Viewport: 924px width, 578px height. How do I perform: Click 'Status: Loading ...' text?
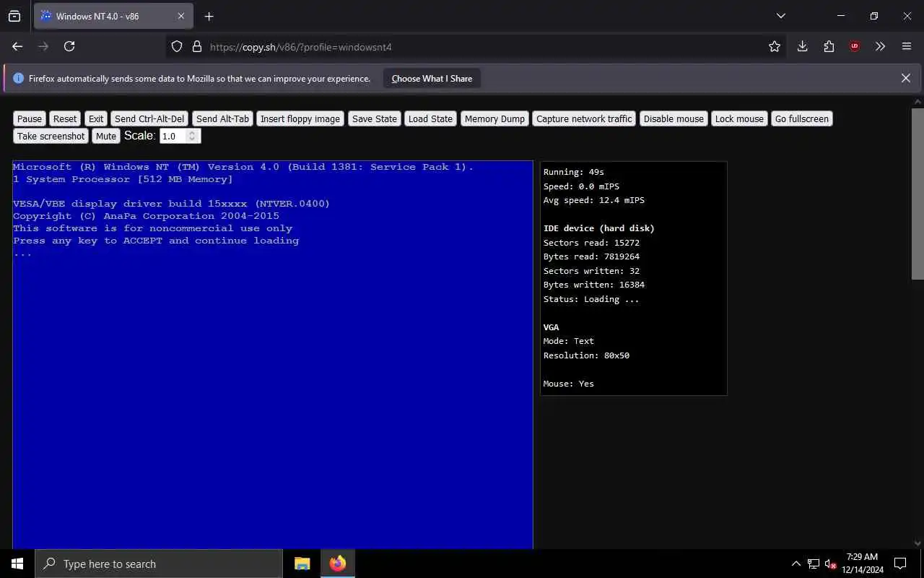click(591, 299)
